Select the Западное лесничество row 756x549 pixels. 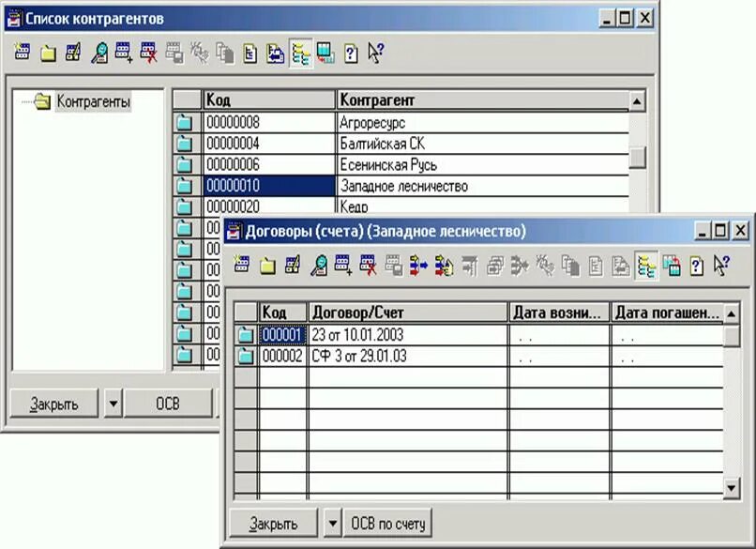(483, 186)
